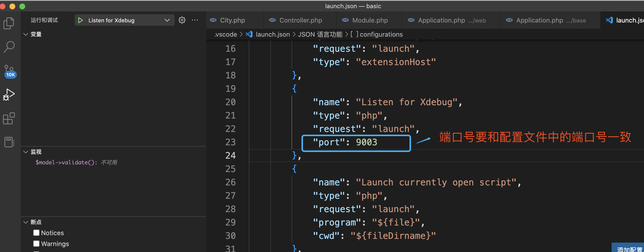This screenshot has width=644, height=252.
Task: Enable the Warnings breakpoint checkbox
Action: click(36, 244)
